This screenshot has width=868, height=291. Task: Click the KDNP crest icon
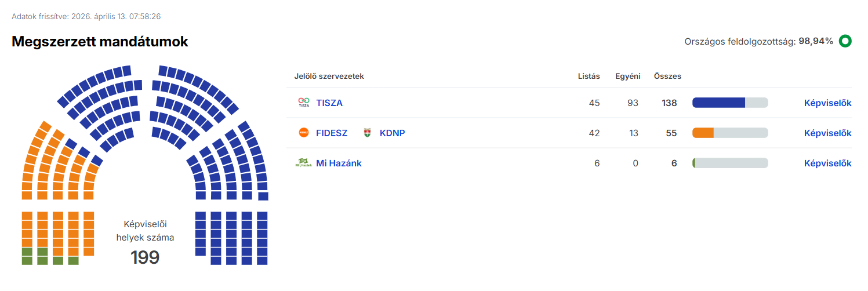[367, 133]
